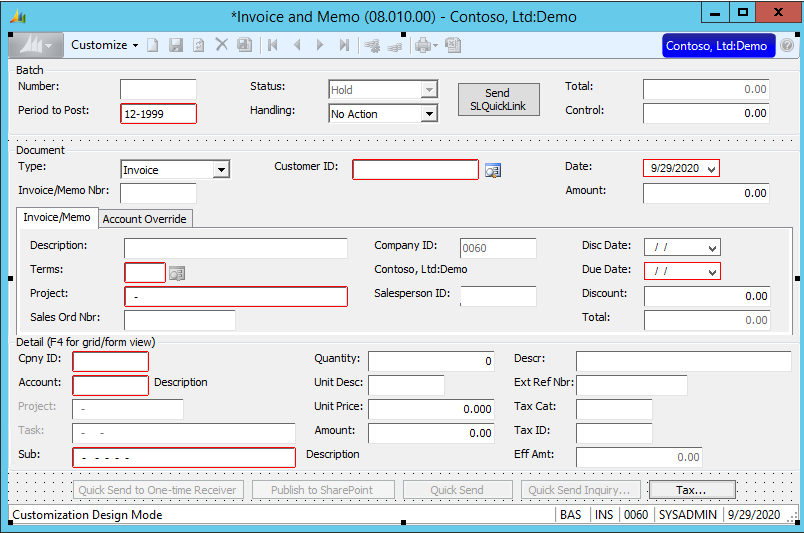This screenshot has width=804, height=533.
Task: Click the Quick Send button
Action: pos(457,490)
